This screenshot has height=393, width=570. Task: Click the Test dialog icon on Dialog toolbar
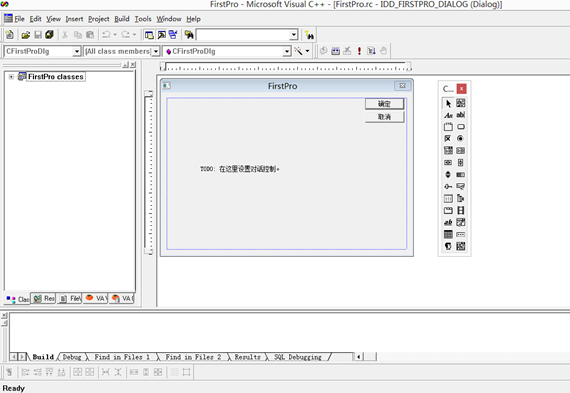coord(9,372)
